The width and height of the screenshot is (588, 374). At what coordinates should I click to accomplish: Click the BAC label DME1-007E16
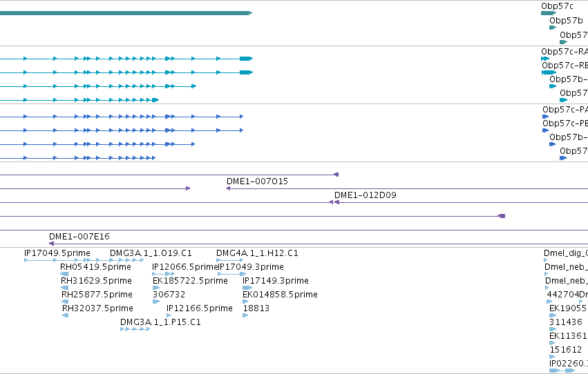coord(79,237)
